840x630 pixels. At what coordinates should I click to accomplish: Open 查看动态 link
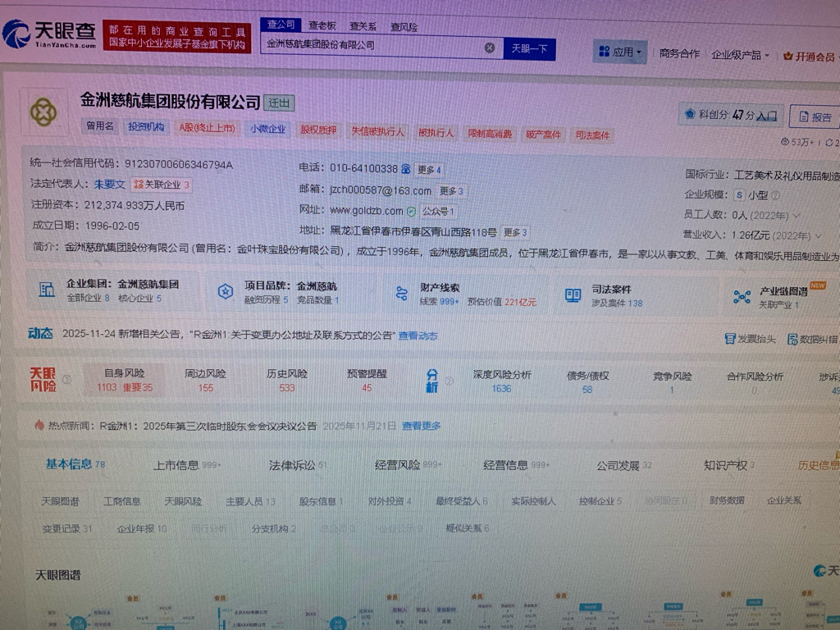click(x=418, y=336)
